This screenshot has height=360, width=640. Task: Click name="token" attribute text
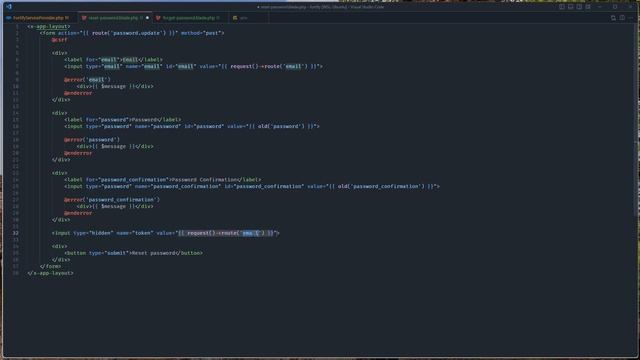tap(135, 233)
